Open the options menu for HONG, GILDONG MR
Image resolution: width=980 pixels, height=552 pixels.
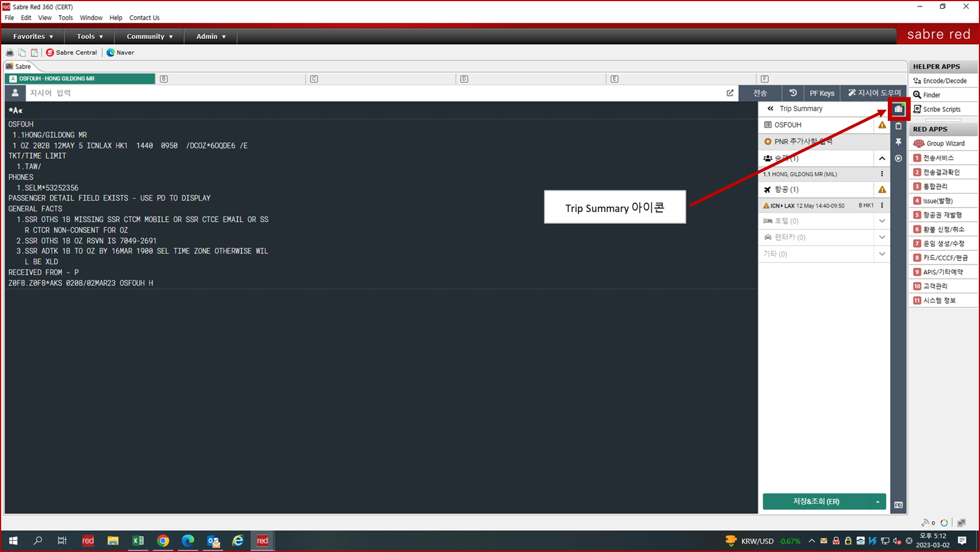click(882, 174)
